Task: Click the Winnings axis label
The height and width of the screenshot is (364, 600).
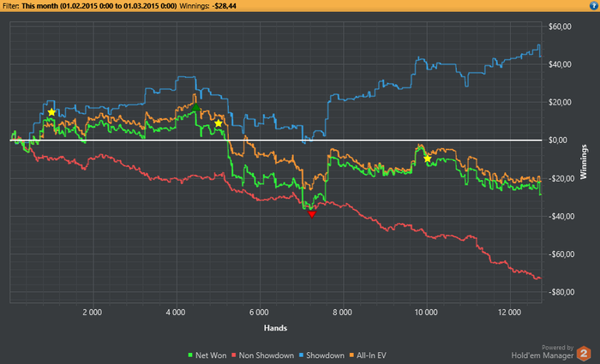Action: pos(584,162)
